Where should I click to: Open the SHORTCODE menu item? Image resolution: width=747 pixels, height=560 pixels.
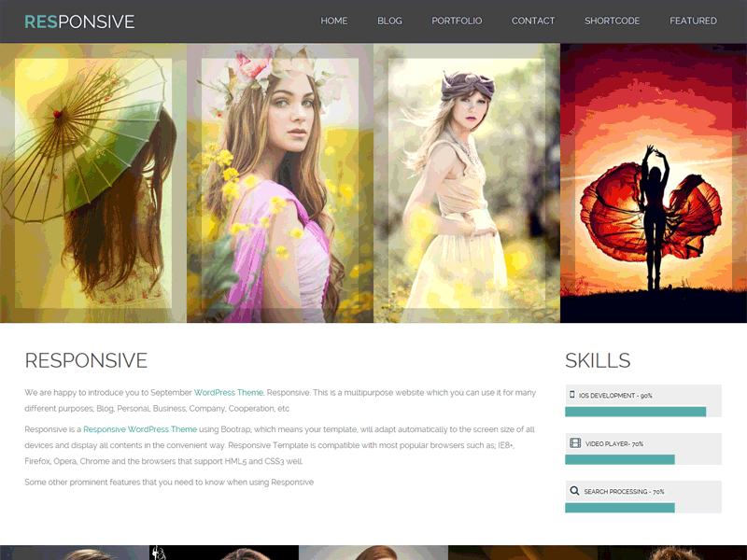[612, 20]
